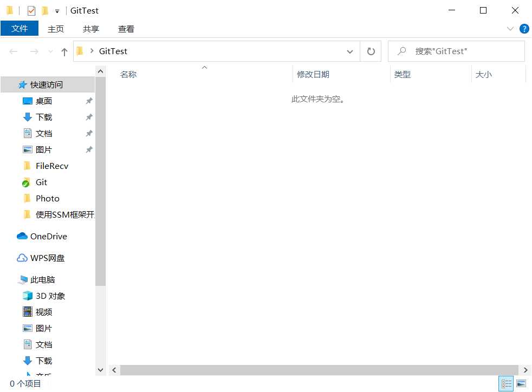Open the Git folder from the sidebar
This screenshot has height=392, width=532.
coord(41,182)
